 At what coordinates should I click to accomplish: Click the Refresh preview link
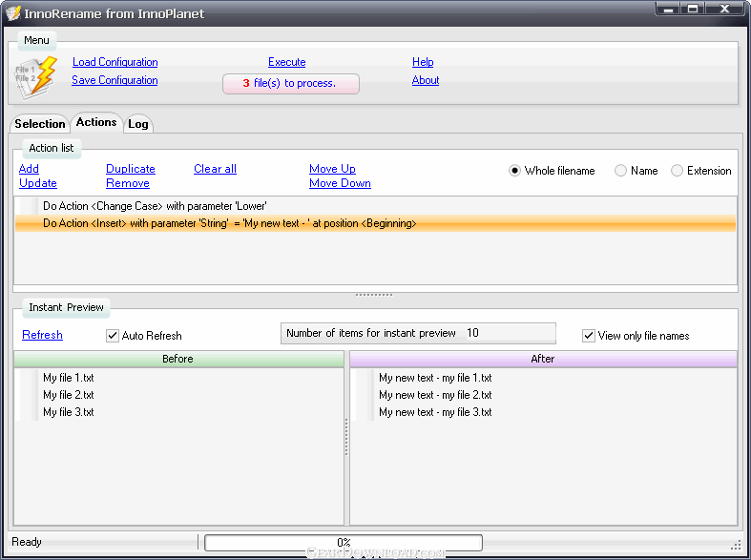[x=42, y=335]
